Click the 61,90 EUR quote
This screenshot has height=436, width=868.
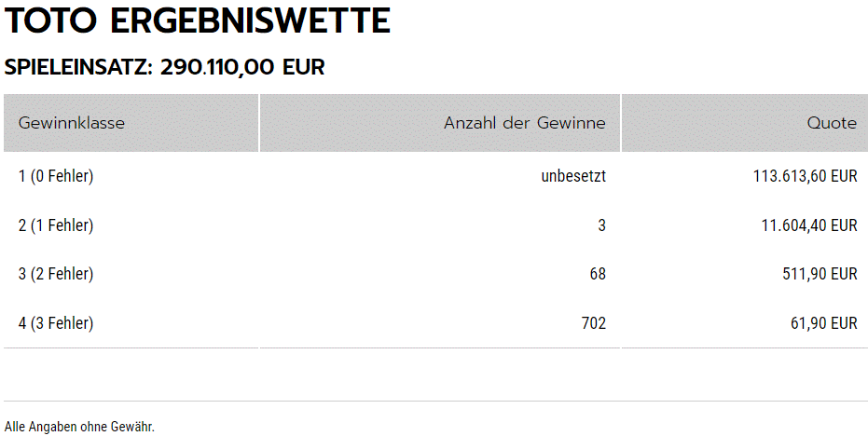tap(824, 323)
